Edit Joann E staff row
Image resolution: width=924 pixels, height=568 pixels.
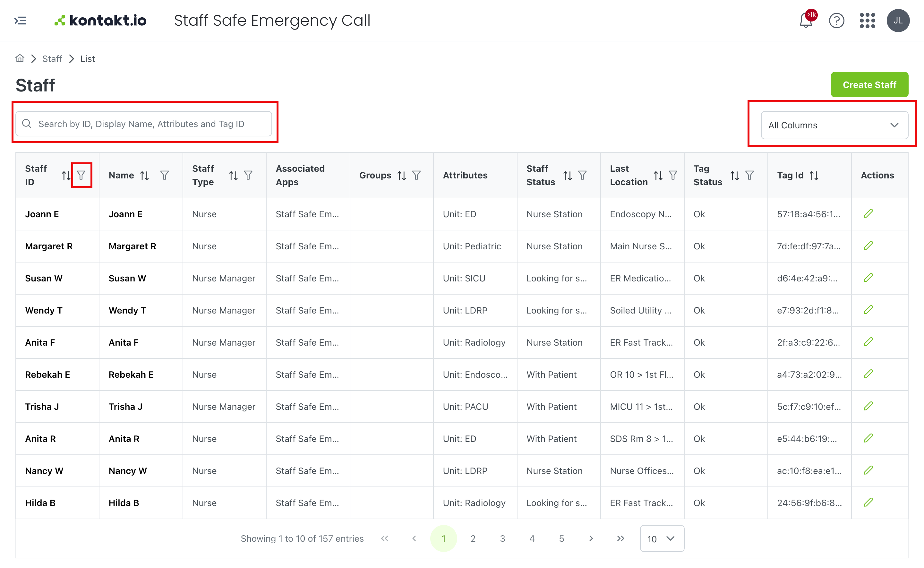(868, 214)
